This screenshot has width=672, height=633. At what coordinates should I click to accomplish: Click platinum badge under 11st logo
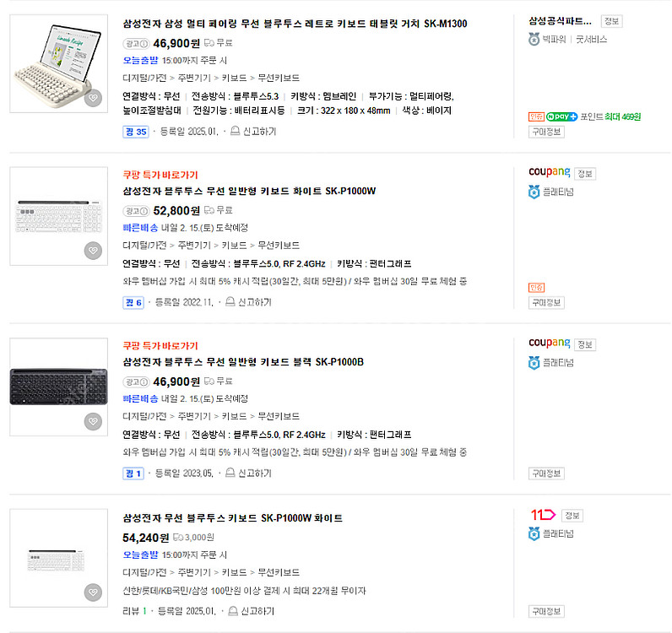pos(534,533)
